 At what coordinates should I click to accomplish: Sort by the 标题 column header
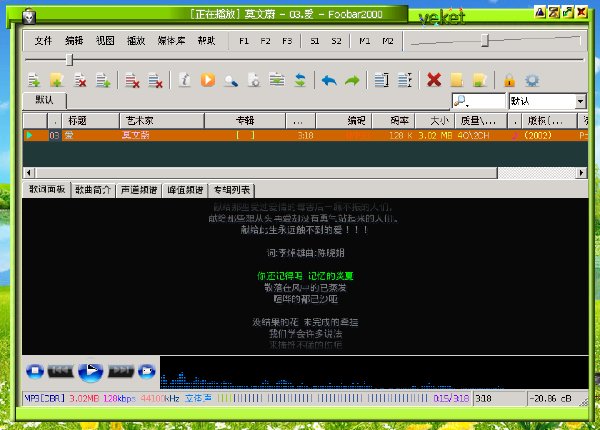(91, 121)
